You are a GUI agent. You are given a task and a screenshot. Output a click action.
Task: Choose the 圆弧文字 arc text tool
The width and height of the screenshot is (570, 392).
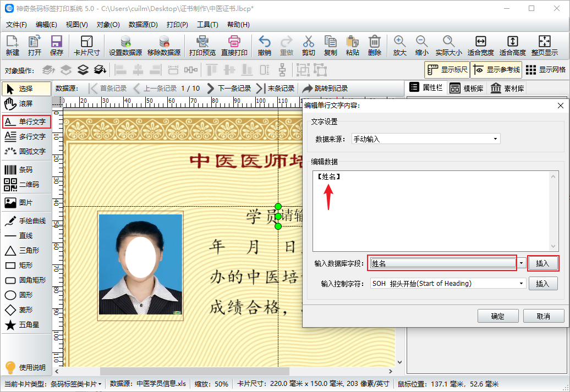26,151
